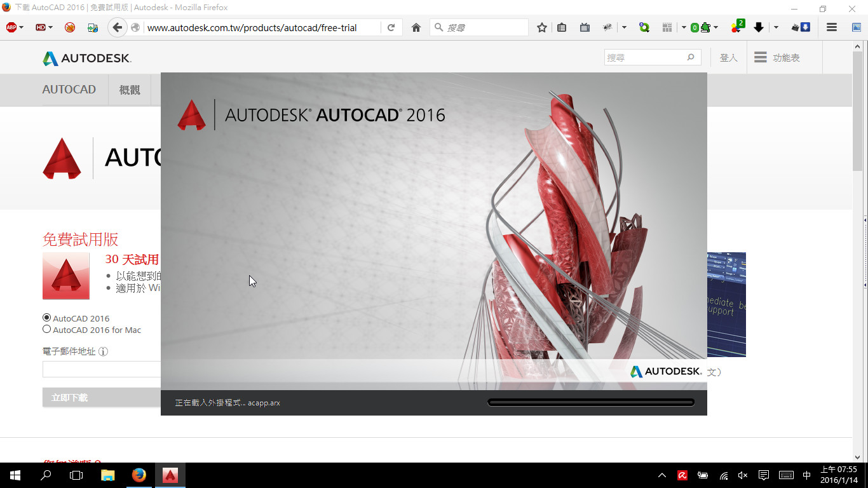Show hidden system tray icons chevron
Image resolution: width=868 pixels, height=488 pixels.
pos(662,475)
